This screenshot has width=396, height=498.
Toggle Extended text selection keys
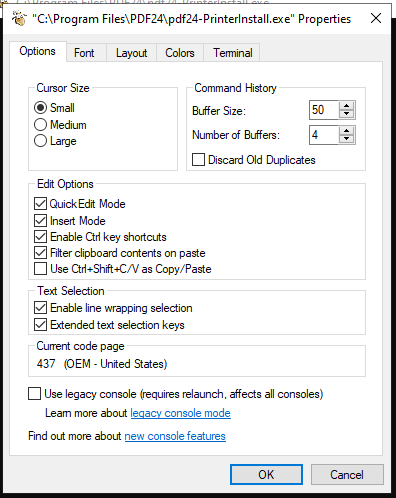[x=40, y=325]
